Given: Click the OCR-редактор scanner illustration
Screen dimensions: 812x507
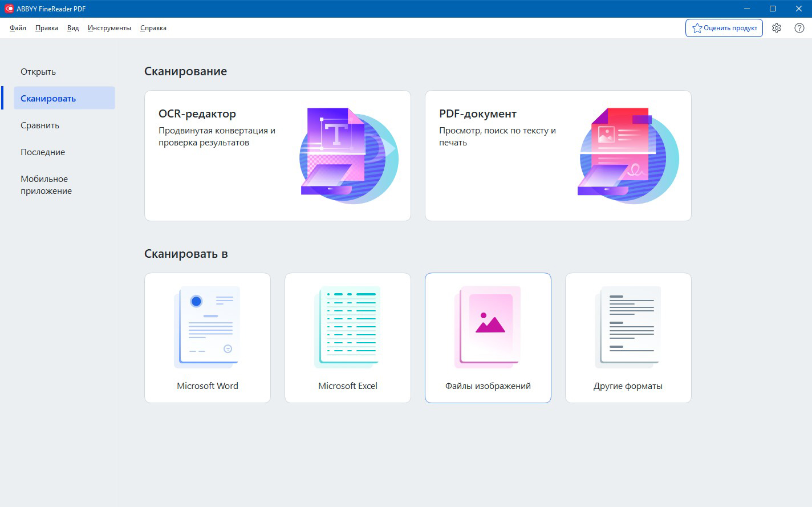Looking at the screenshot, I should [348, 155].
